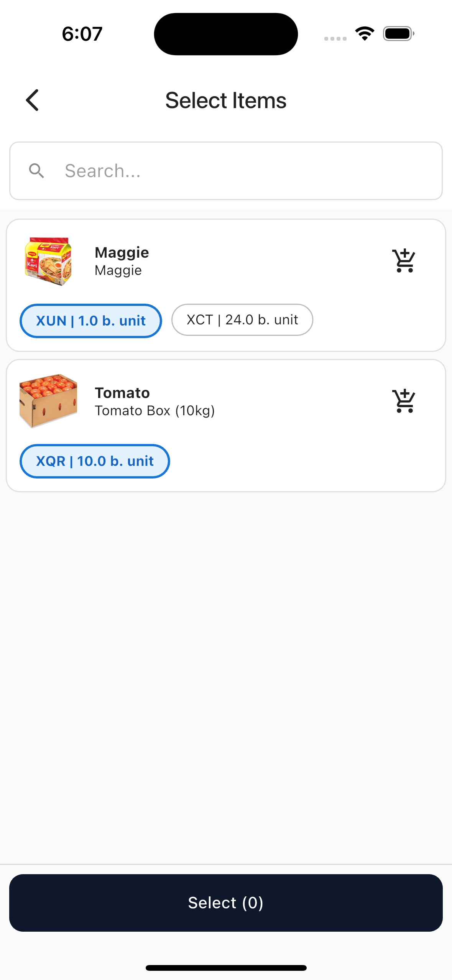Add Maggie to cart icon
This screenshot has width=452, height=980.
point(404,261)
